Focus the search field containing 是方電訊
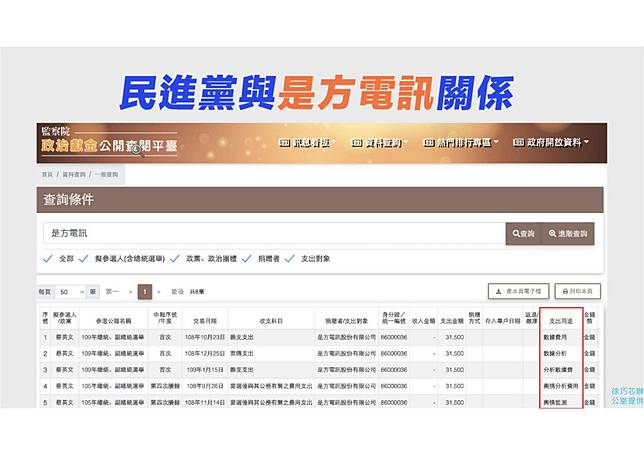The height and width of the screenshot is (455, 644). tap(274, 233)
